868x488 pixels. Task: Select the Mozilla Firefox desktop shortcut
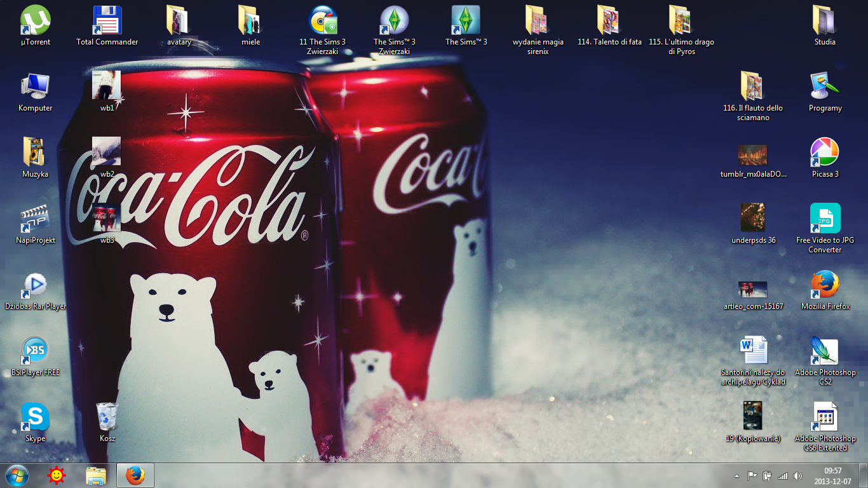[825, 290]
